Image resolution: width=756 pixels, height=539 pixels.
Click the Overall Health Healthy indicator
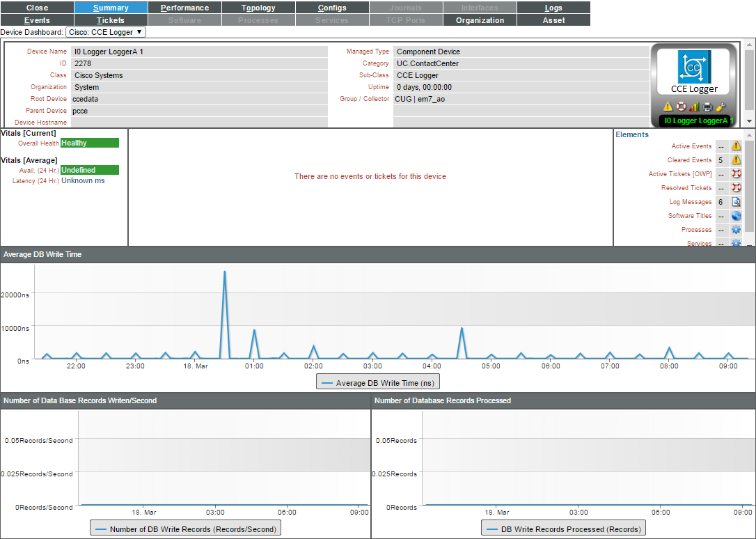[90, 143]
